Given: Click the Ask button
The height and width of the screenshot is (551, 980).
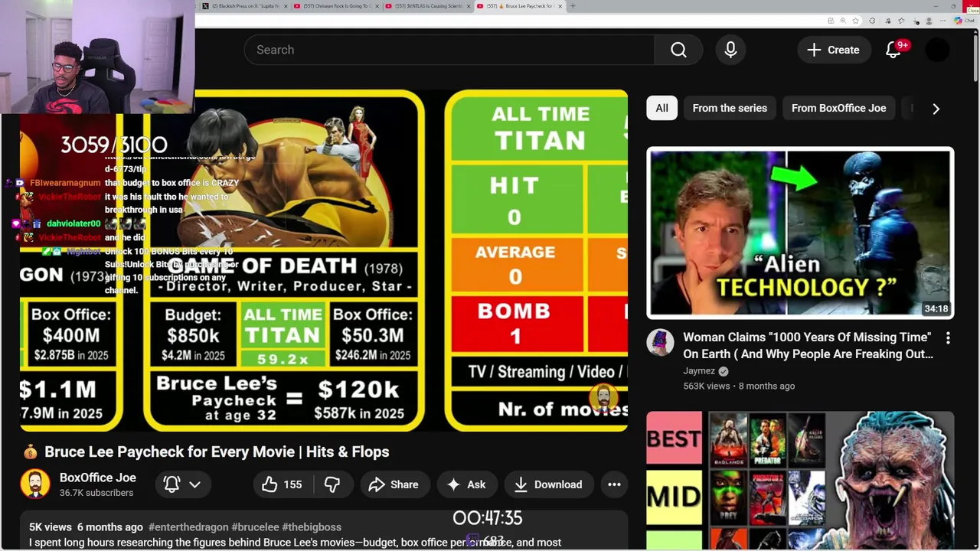Looking at the screenshot, I should 466,484.
